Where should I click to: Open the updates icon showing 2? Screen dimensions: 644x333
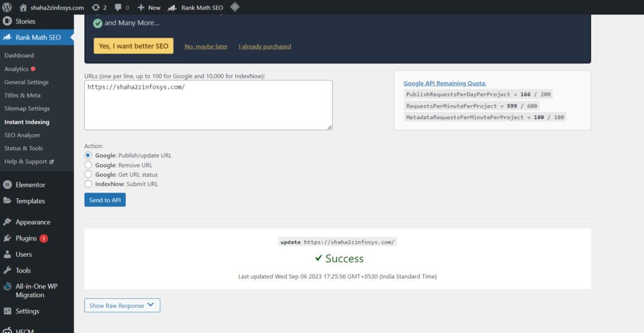99,8
